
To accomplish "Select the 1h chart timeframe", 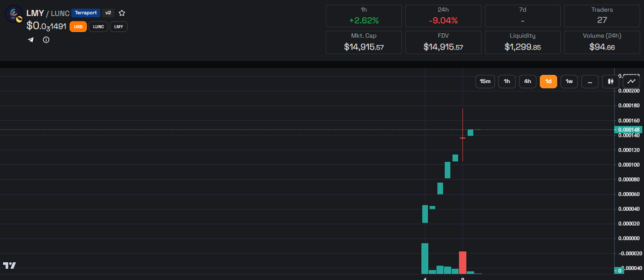I will pos(507,82).
